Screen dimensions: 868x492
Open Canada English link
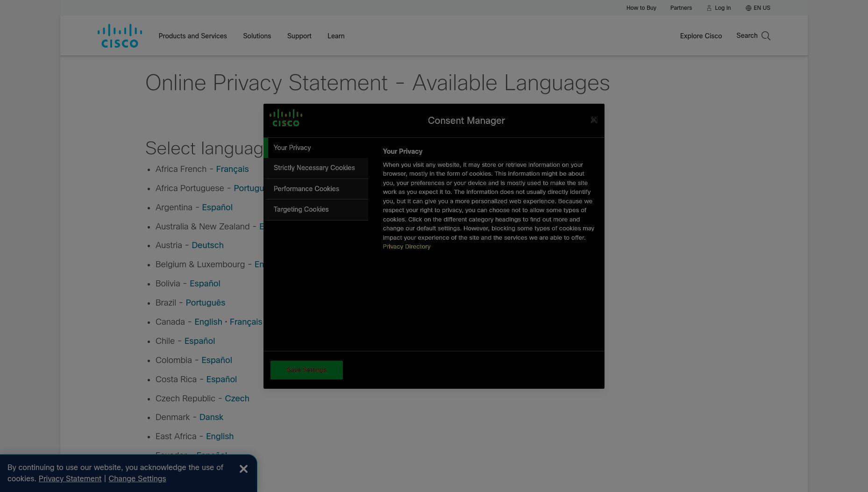point(208,322)
